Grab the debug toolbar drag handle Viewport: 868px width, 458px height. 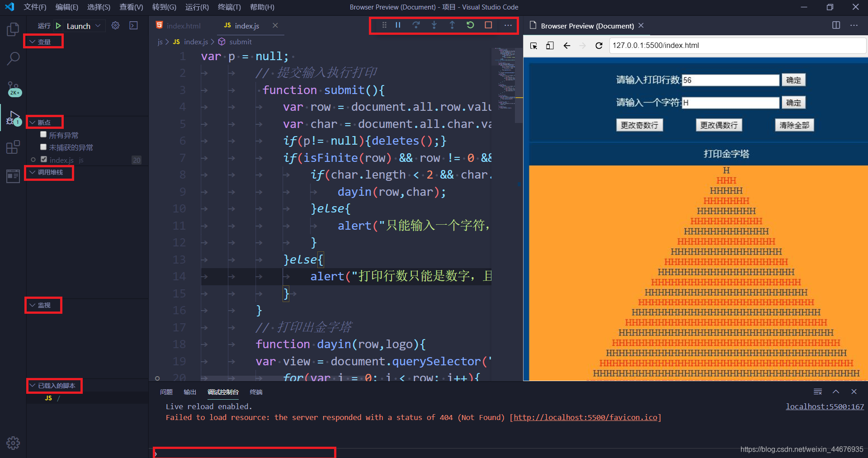click(384, 25)
